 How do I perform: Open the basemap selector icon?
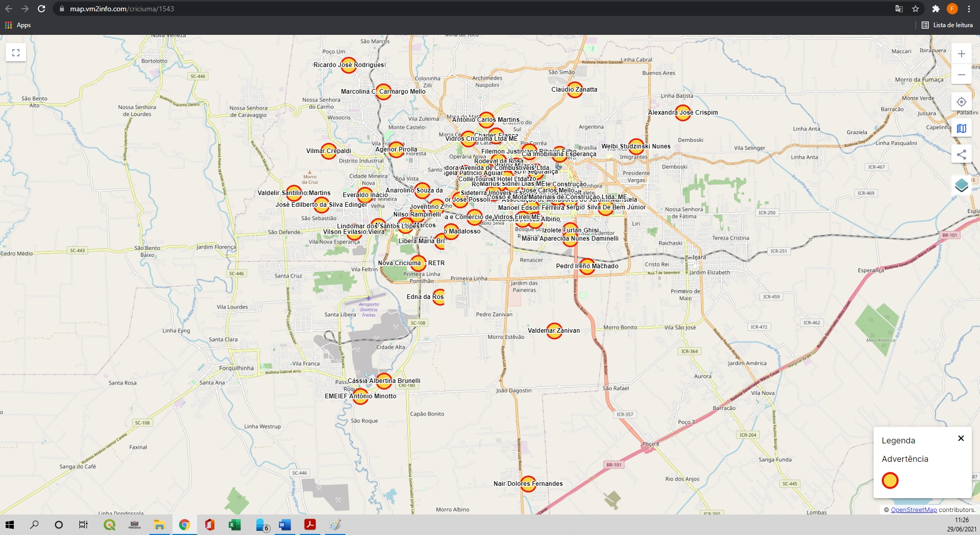click(961, 129)
